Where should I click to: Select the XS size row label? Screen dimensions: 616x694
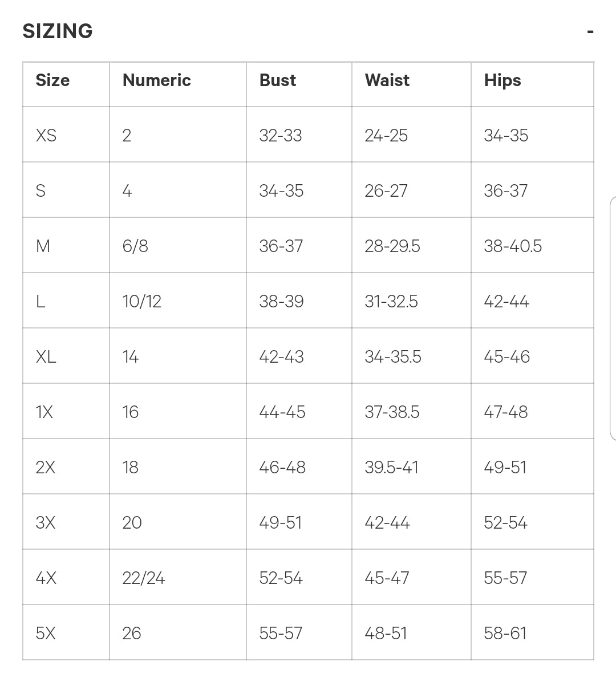click(46, 136)
